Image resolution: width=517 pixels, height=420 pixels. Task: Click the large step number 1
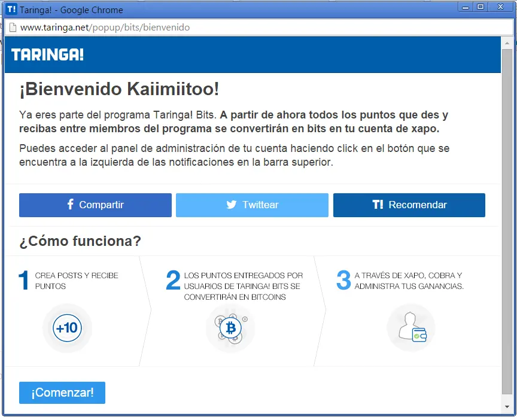23,280
